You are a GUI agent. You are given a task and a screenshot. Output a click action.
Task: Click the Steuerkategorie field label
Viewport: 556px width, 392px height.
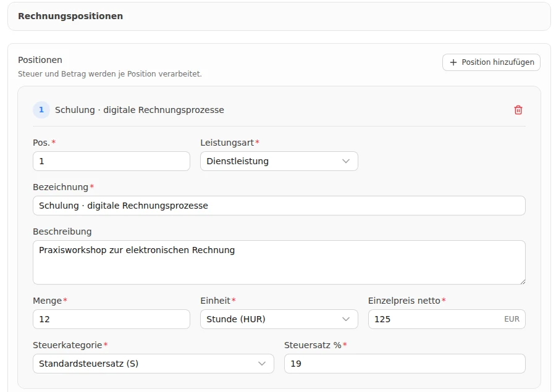(67, 345)
